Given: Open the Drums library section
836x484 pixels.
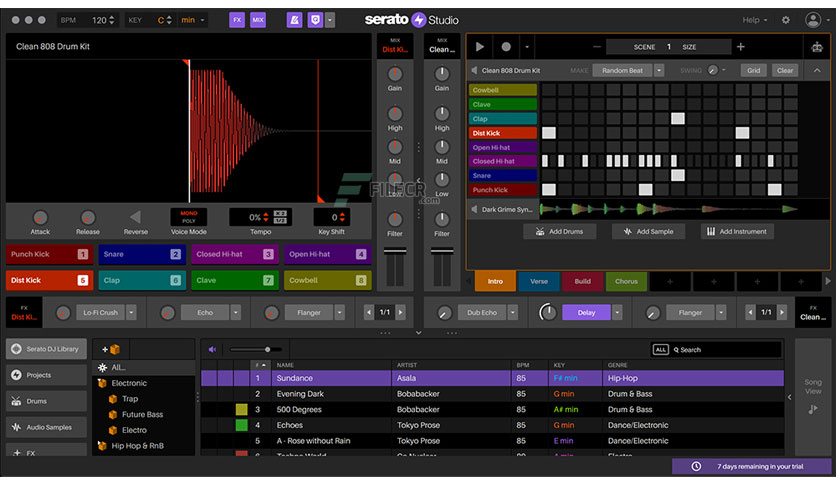Looking at the screenshot, I should pos(46,401).
